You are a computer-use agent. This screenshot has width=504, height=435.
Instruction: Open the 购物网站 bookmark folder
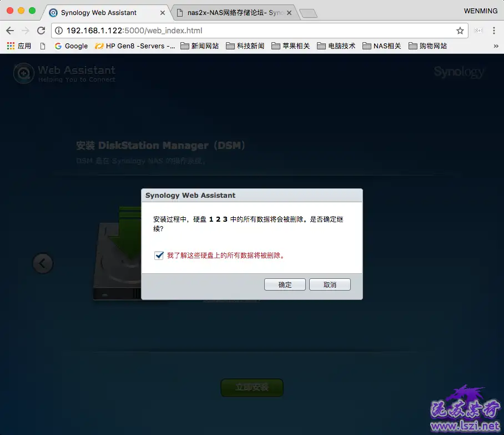pyautogui.click(x=428, y=46)
